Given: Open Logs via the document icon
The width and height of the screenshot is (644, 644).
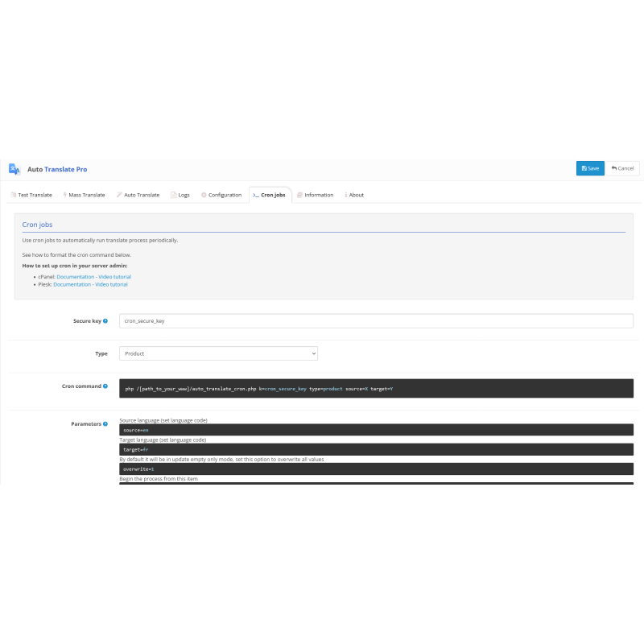Looking at the screenshot, I should 172,194.
